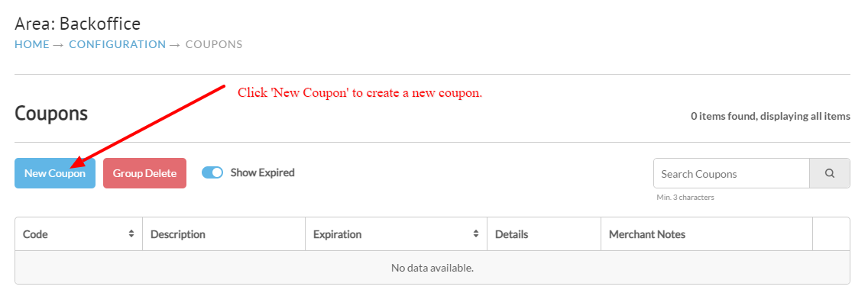Viewport: 868px width, 296px height.
Task: Click the Coupons page heading
Action: click(x=51, y=113)
